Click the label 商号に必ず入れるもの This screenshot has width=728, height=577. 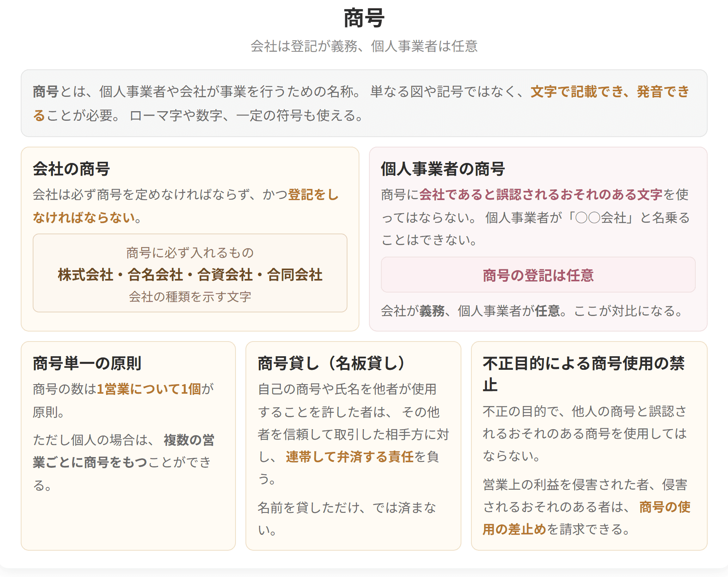pyautogui.click(x=190, y=253)
